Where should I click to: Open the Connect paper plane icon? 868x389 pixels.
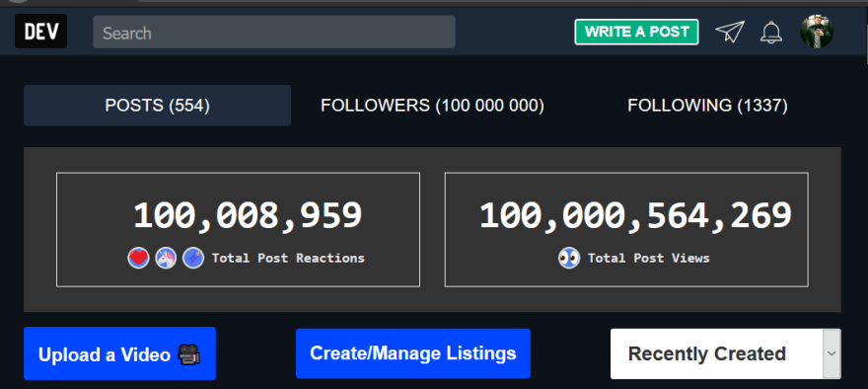[x=730, y=32]
